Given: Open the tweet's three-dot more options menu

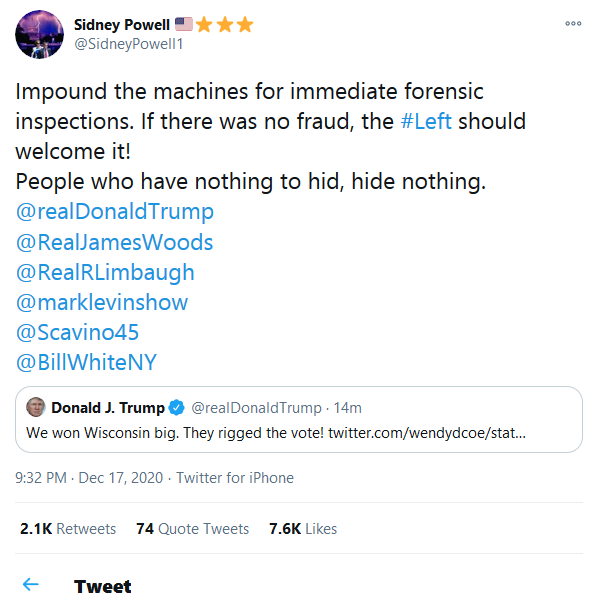Looking at the screenshot, I should [x=573, y=24].
